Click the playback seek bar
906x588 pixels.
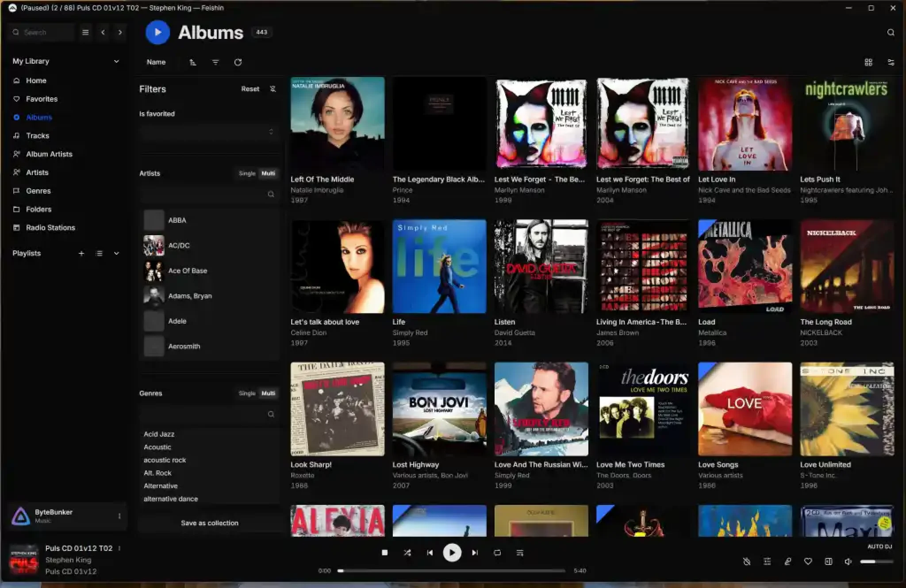point(452,571)
